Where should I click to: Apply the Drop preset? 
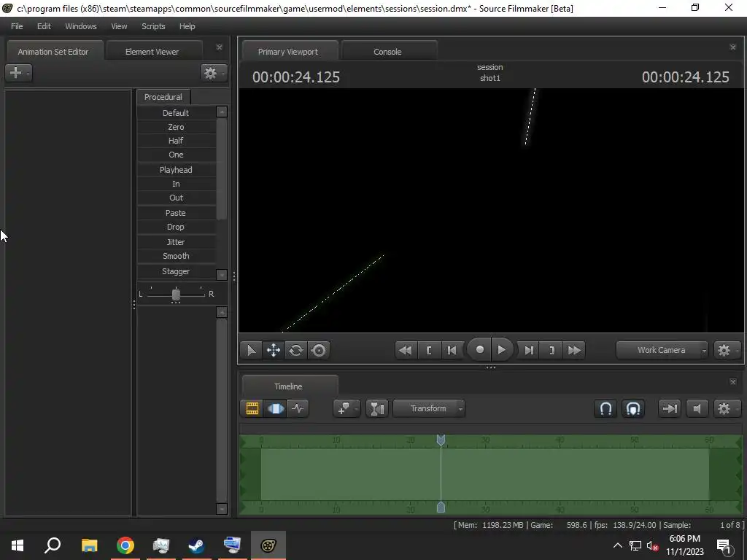click(x=176, y=227)
